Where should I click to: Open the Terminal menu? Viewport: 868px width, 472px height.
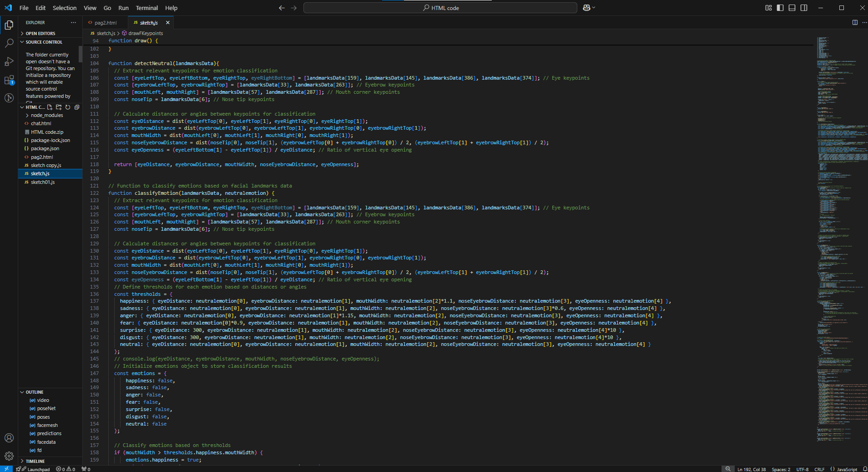[x=147, y=8]
